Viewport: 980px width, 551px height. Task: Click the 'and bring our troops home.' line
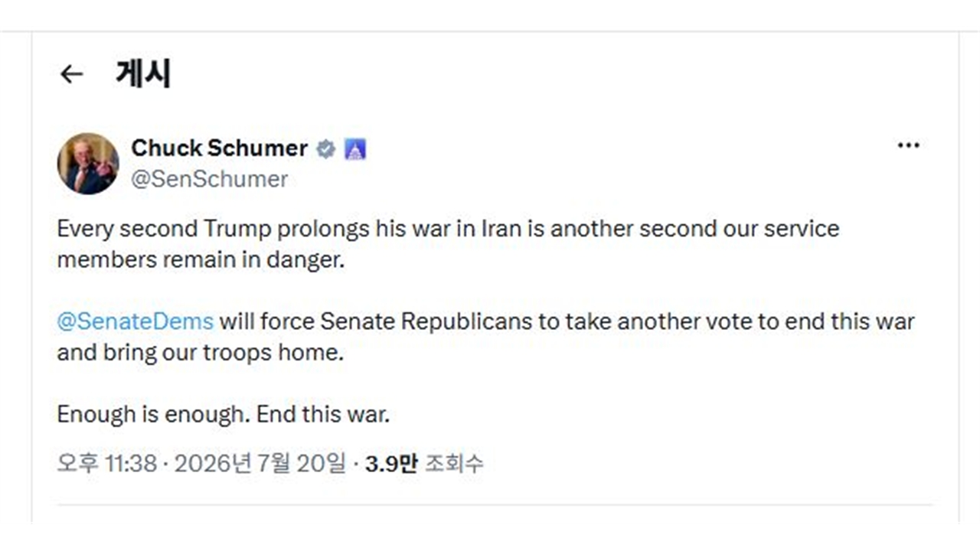[x=200, y=353]
